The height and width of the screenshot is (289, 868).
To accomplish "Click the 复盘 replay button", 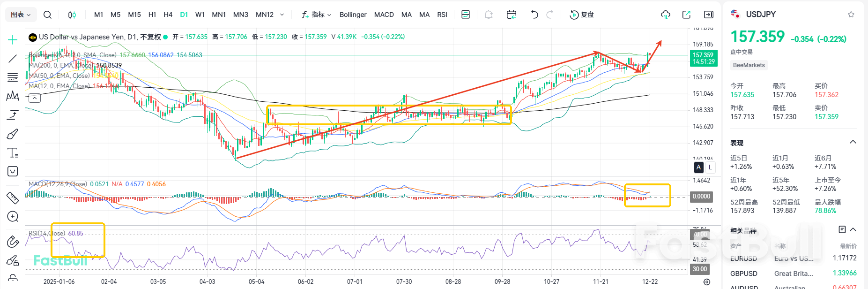I will pos(582,15).
